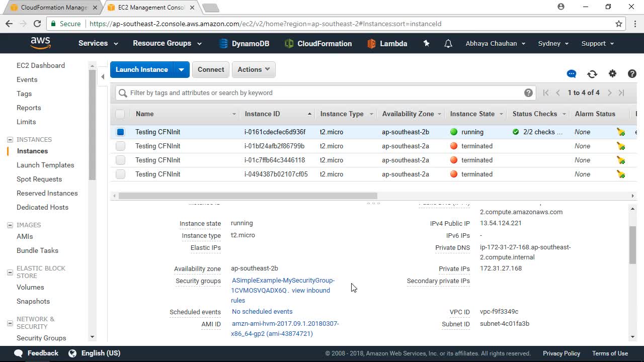Open the feedback chat bubble icon
Viewport: 644px width, 362px height.
pyautogui.click(x=571, y=74)
